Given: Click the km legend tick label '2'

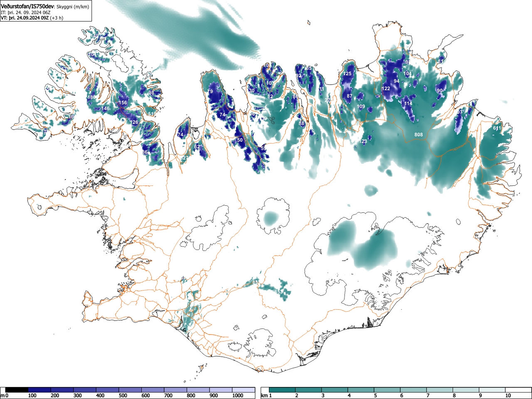Looking at the screenshot, I should point(296,396).
